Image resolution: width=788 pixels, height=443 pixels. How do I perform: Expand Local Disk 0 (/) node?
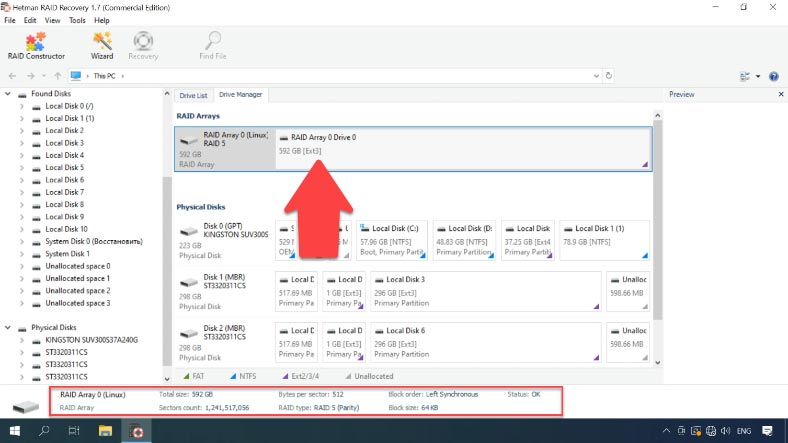point(22,106)
